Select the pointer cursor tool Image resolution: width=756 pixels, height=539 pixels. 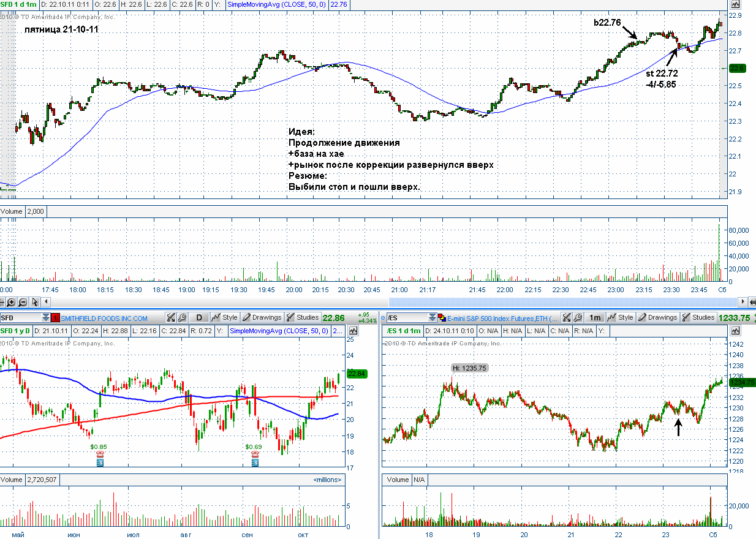[x=35, y=302]
